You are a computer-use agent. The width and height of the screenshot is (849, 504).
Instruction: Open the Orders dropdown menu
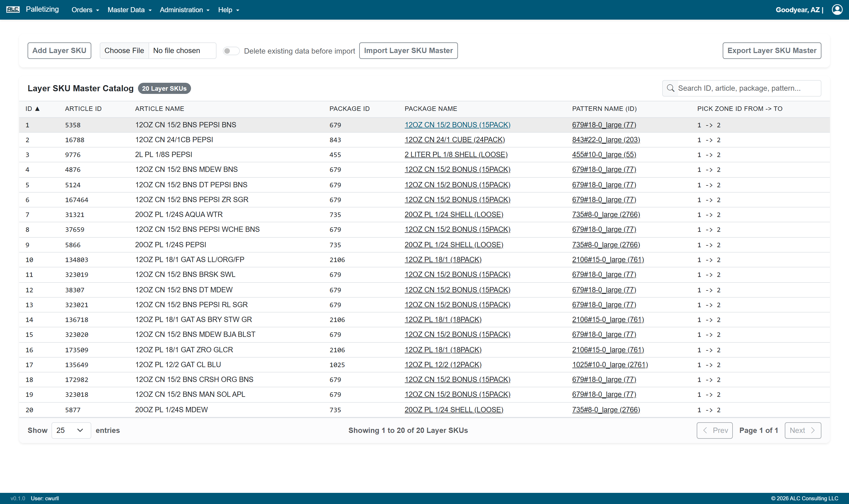point(85,10)
